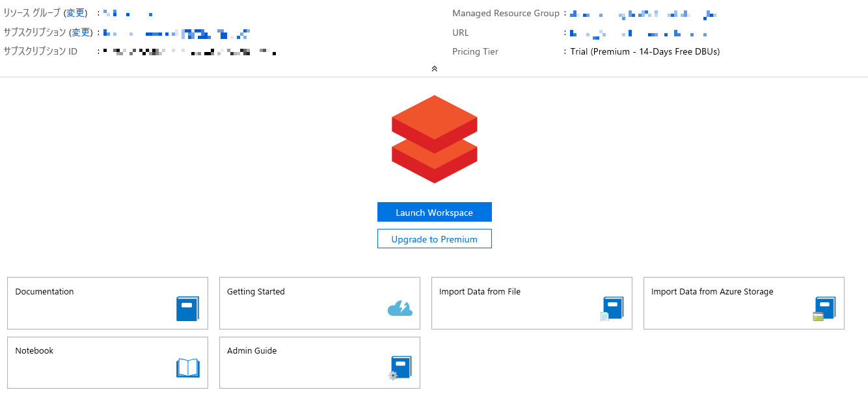Collapse the resource details panel with the chevron
Screen dimensions: 868x416
click(434, 68)
